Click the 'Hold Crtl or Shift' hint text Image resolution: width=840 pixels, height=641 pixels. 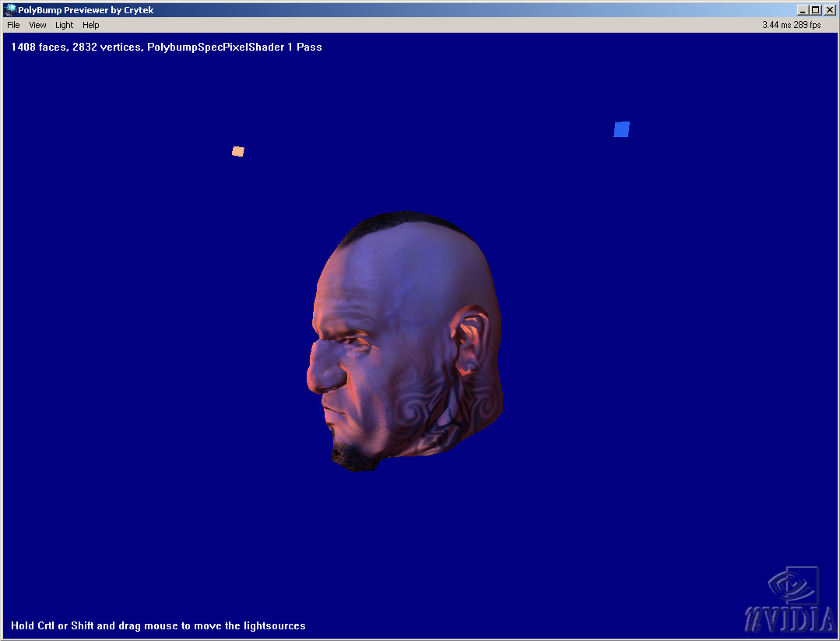tap(158, 625)
